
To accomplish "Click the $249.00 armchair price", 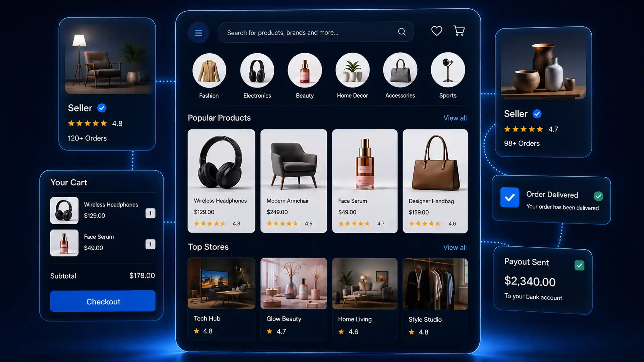I will pos(277,212).
